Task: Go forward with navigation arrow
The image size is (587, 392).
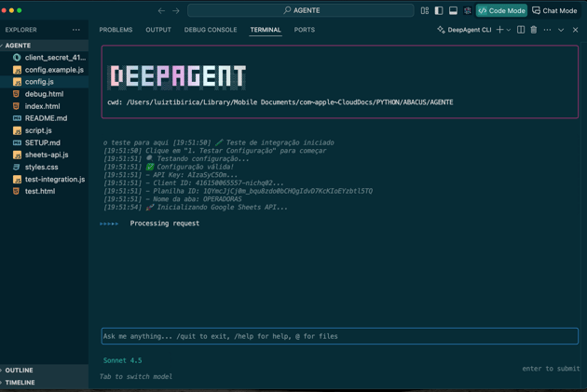Action: tap(176, 10)
